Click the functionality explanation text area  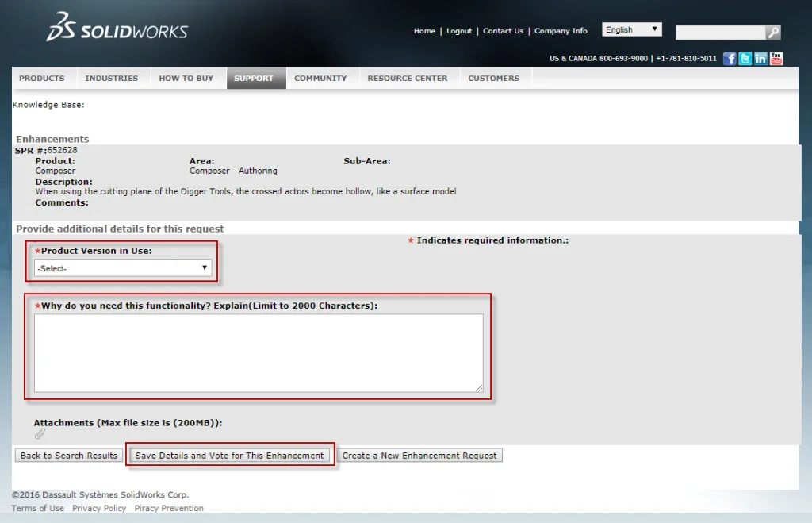click(259, 352)
